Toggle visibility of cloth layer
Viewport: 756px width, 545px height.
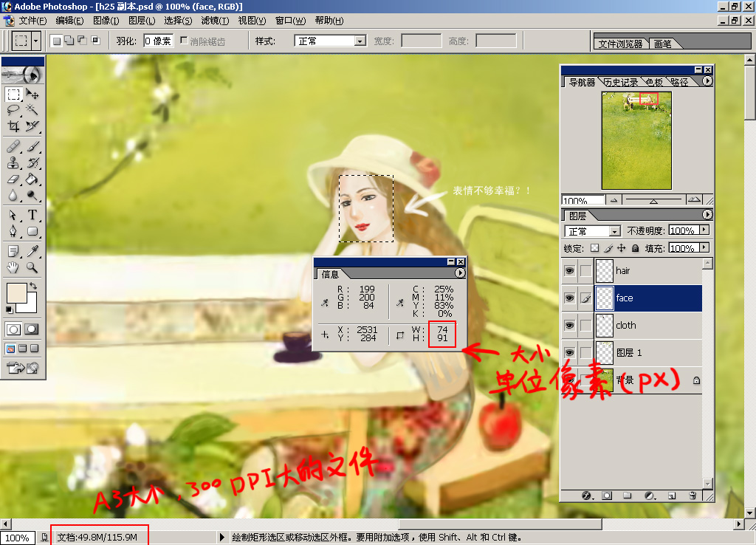pos(569,325)
